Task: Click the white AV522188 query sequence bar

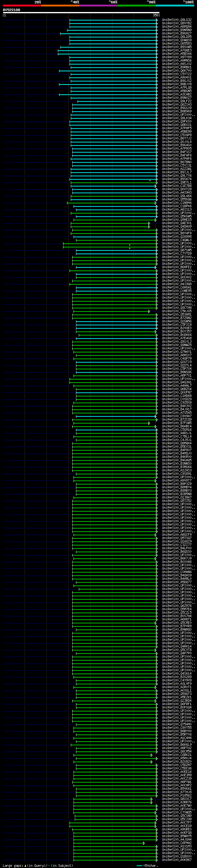Action: point(81,12)
